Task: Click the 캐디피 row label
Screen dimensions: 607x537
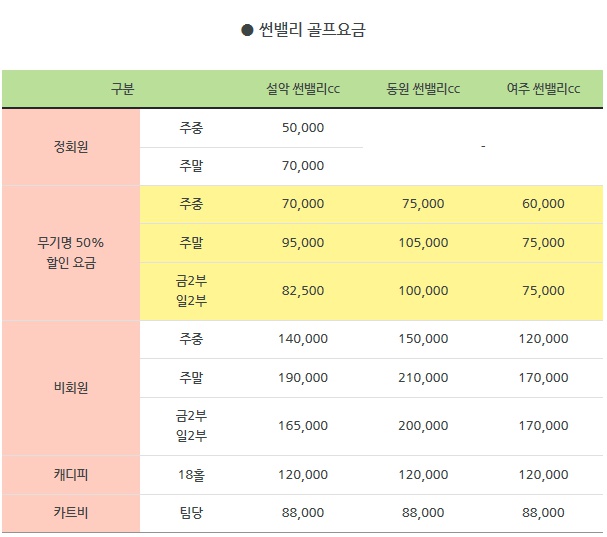Action: click(71, 475)
